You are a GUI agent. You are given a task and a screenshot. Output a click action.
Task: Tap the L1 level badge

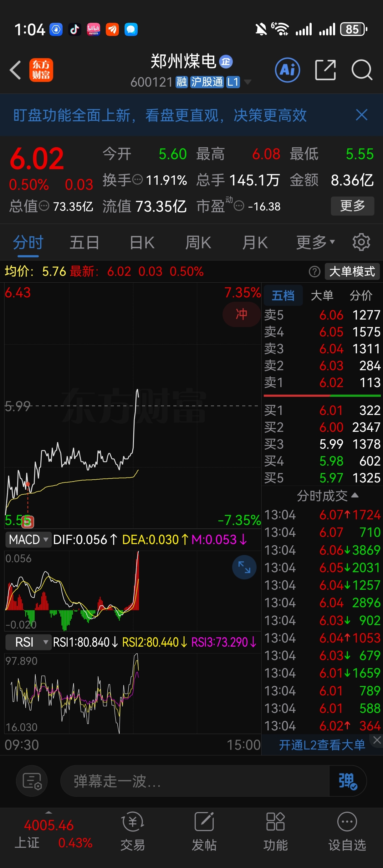pos(233,82)
